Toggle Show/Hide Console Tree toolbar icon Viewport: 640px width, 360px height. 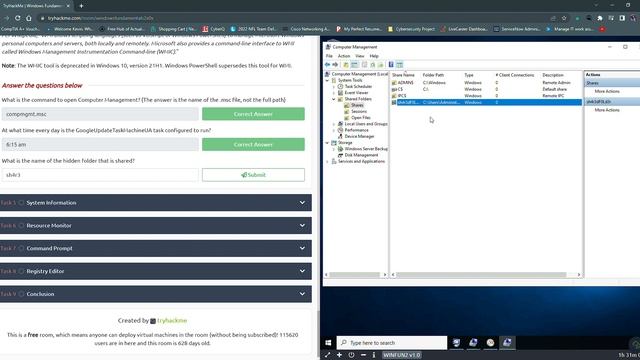[354, 64]
